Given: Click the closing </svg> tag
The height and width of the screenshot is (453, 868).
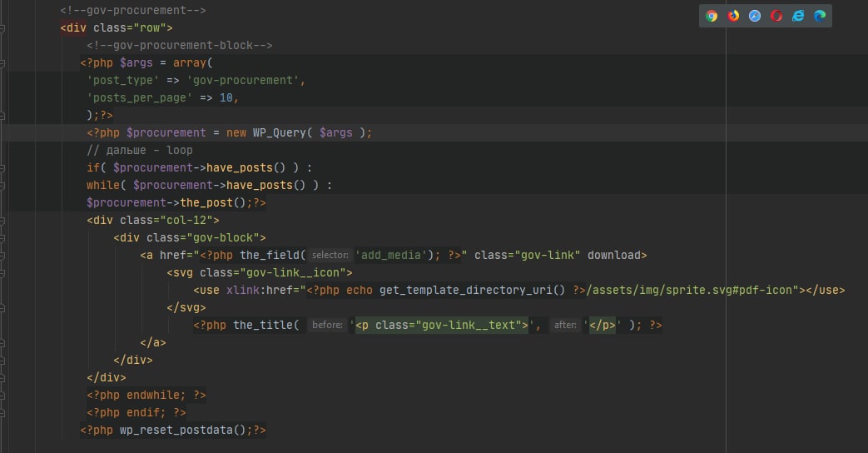Looking at the screenshot, I should click(186, 308).
